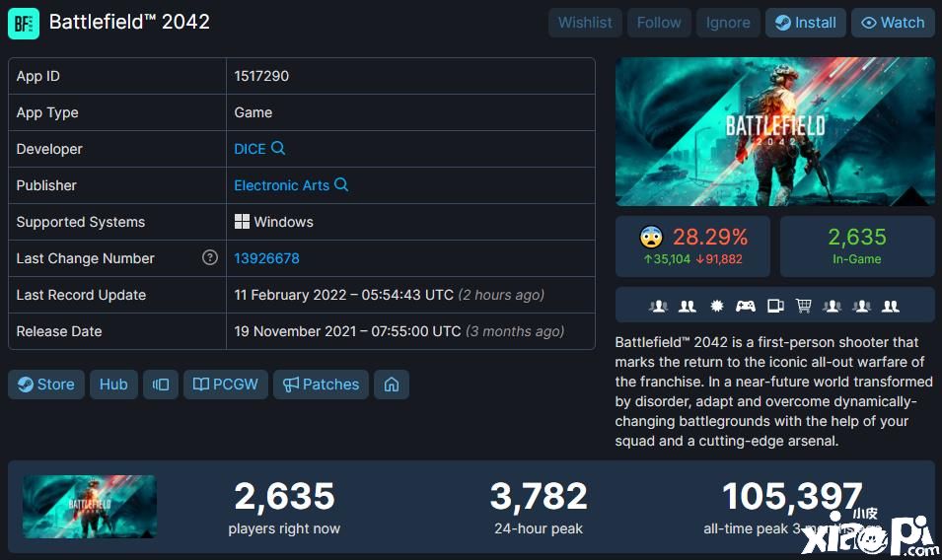Click the Watch button with eye icon
This screenshot has height=560, width=942.
893,23
